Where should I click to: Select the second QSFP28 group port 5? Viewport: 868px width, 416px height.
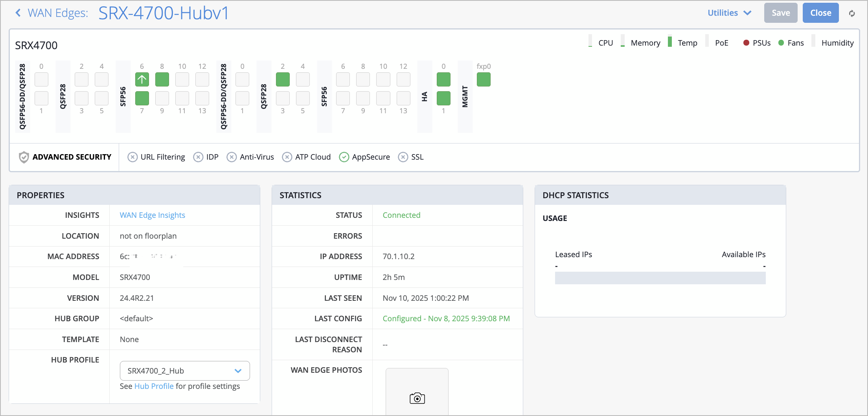click(x=303, y=98)
